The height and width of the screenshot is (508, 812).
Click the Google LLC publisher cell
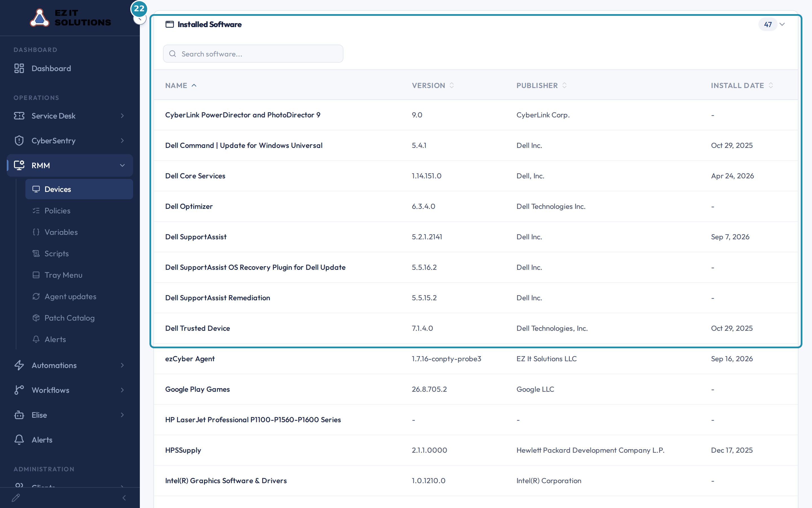pos(535,389)
